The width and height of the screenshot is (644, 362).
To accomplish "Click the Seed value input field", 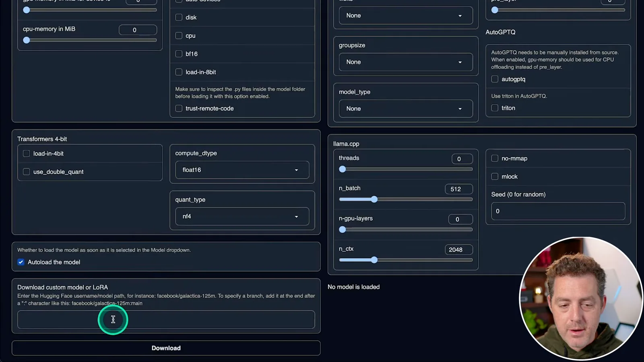I will (x=558, y=211).
